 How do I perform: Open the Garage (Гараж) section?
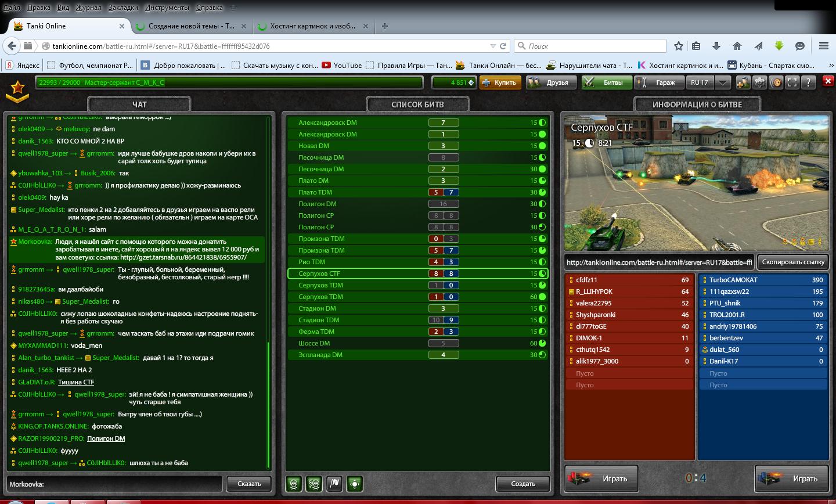click(x=659, y=82)
